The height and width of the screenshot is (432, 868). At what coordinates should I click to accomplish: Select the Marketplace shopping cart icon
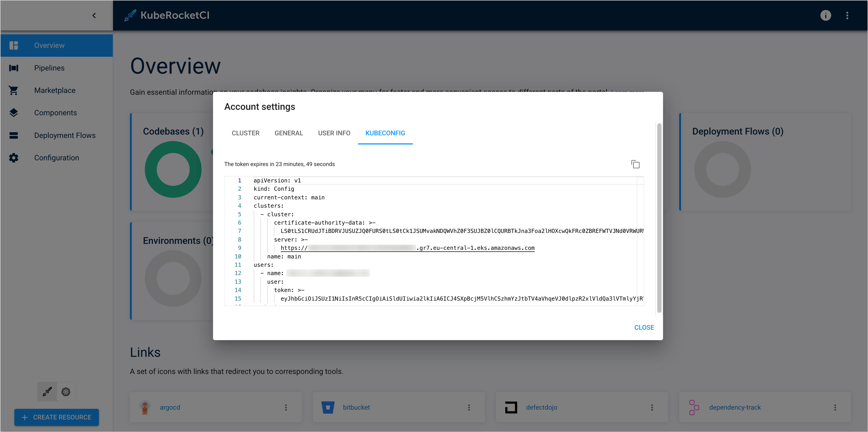coord(14,90)
